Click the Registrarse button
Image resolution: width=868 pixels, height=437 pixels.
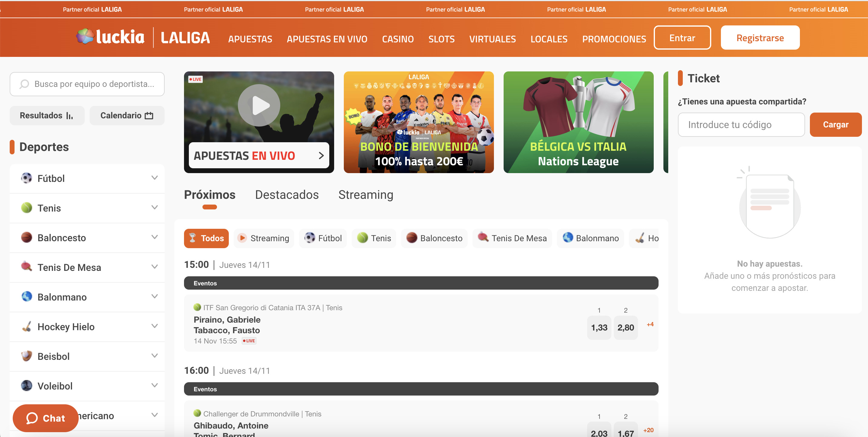pos(760,38)
